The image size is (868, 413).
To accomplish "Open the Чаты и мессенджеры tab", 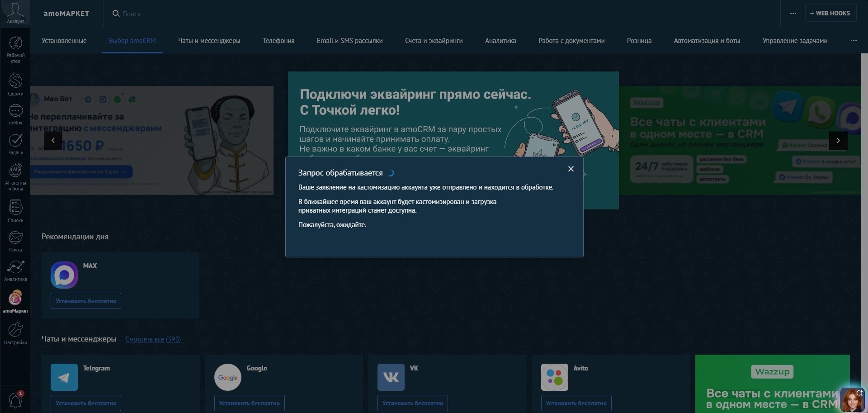I will pyautogui.click(x=209, y=41).
